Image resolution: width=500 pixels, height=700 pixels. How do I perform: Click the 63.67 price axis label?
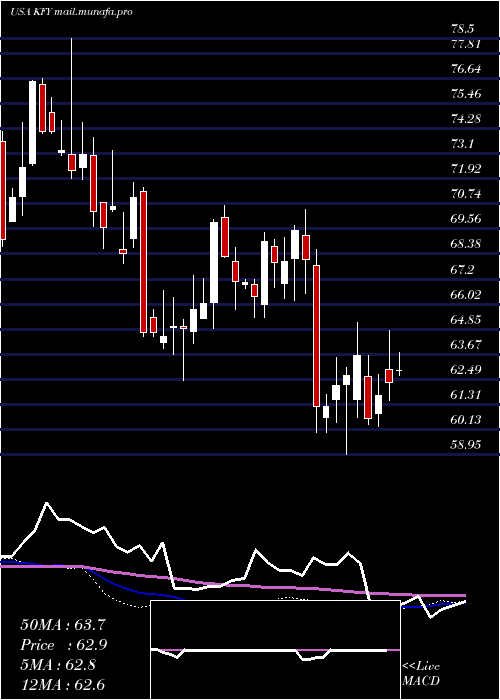[x=467, y=345]
